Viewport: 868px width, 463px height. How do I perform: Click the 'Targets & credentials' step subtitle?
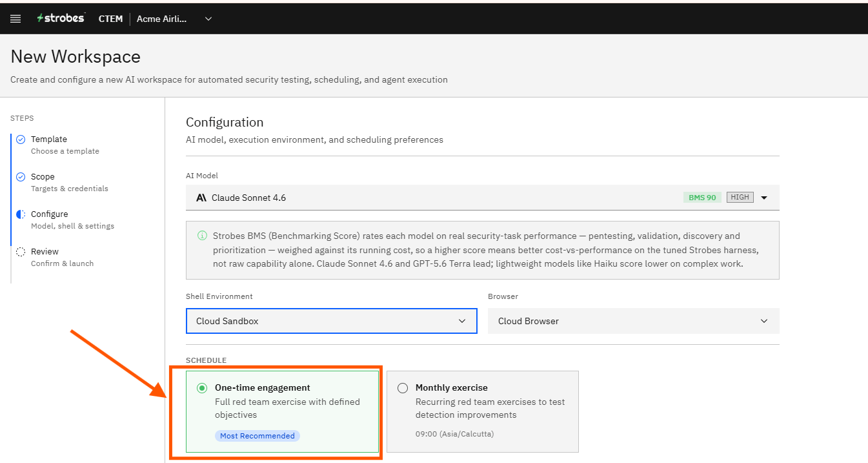pyautogui.click(x=70, y=189)
